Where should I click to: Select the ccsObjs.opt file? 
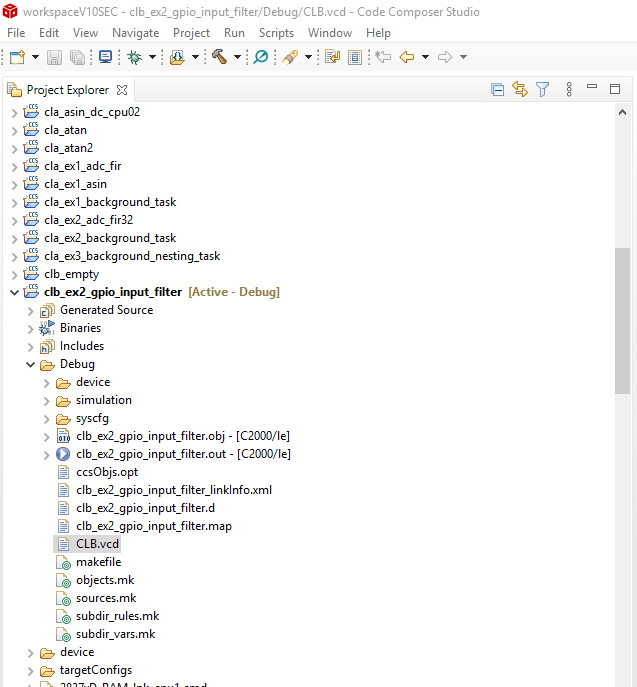point(107,472)
